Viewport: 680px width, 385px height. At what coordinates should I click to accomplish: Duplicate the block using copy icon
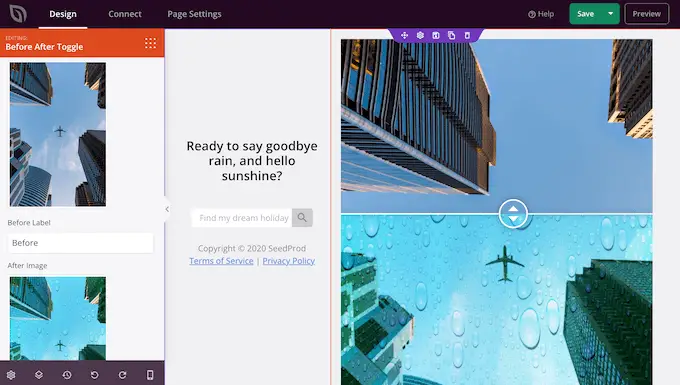(451, 35)
